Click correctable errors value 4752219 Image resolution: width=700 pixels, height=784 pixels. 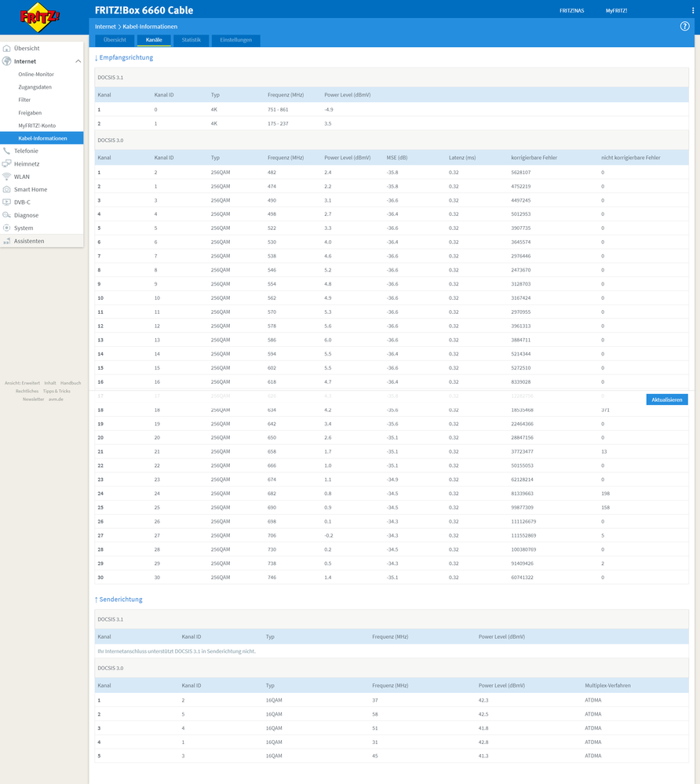pyautogui.click(x=521, y=187)
